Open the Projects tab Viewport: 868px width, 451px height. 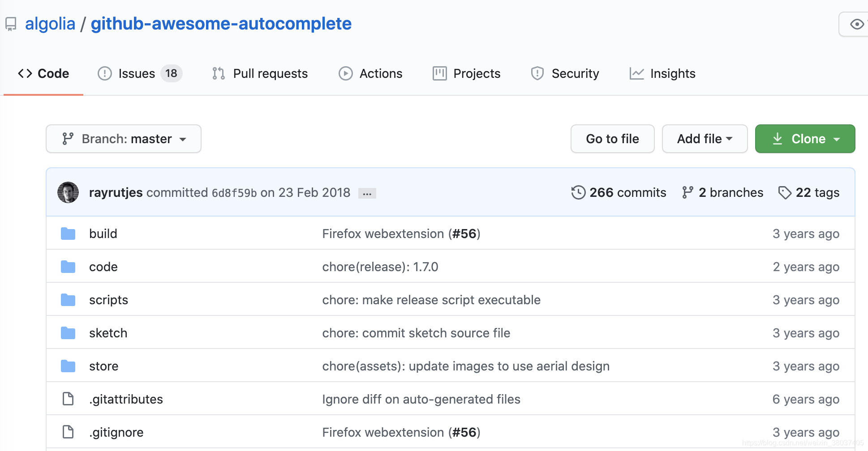[x=466, y=73]
